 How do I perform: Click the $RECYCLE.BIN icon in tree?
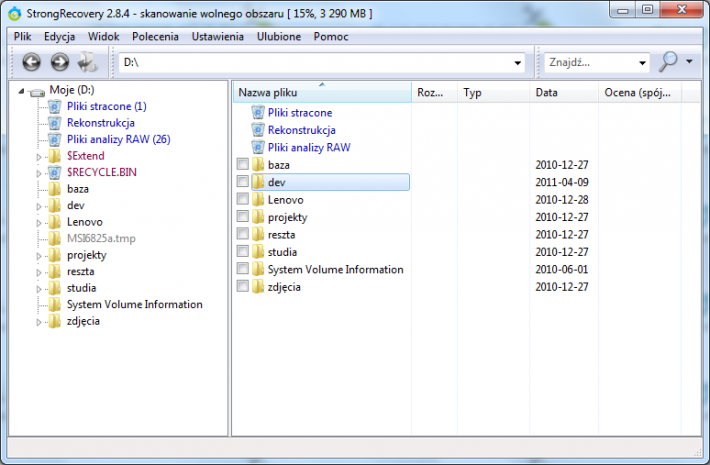(54, 173)
